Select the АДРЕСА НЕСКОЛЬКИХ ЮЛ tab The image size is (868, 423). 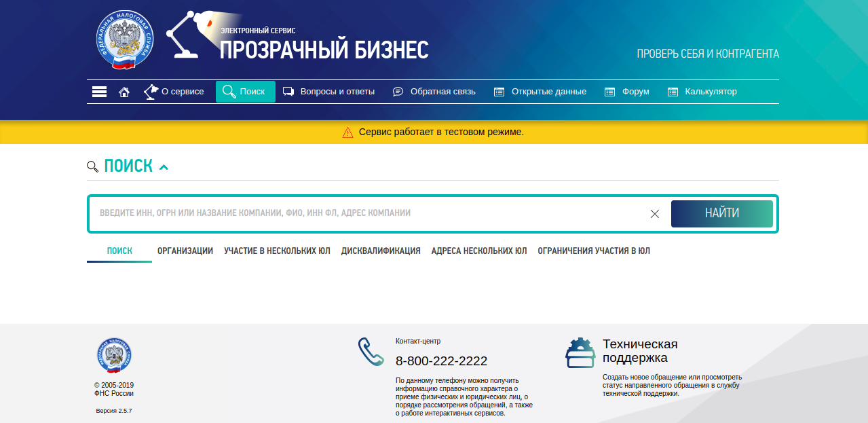pos(478,251)
